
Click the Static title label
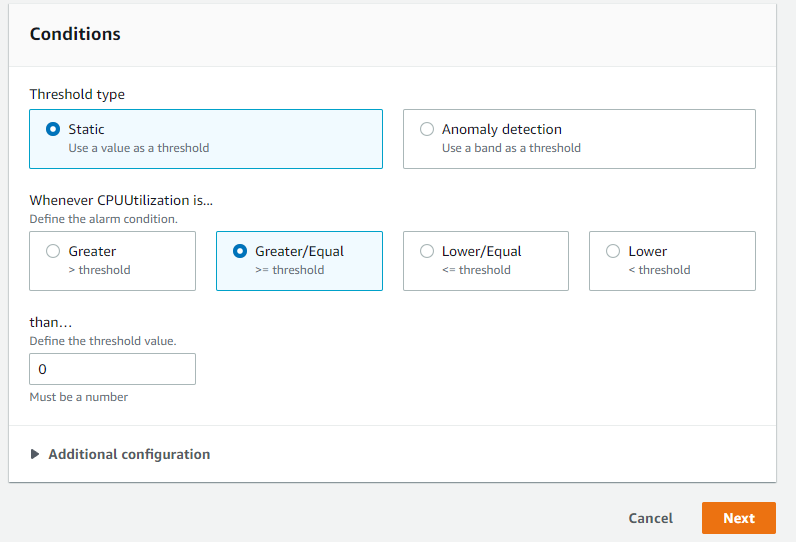pos(86,129)
